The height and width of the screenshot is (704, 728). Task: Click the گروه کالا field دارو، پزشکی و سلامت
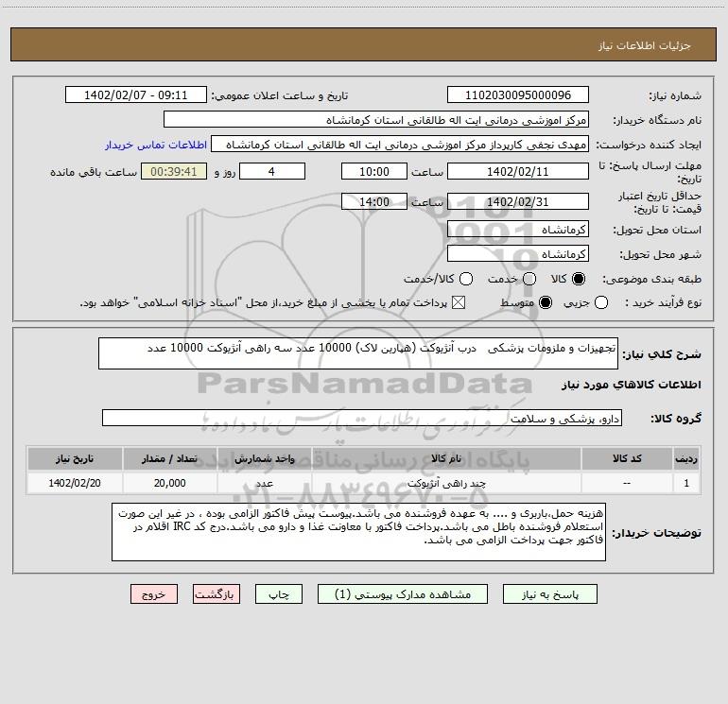point(362,418)
